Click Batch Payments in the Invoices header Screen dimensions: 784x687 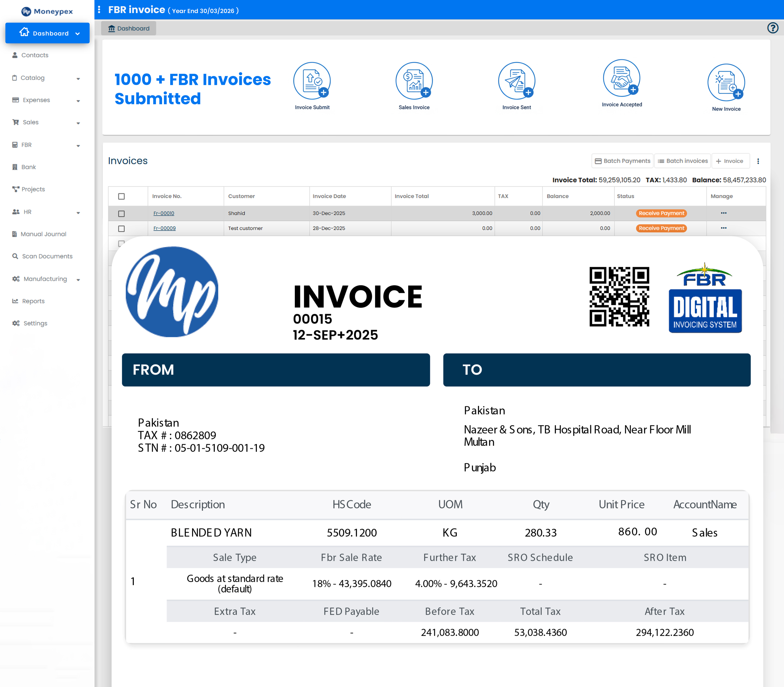622,161
